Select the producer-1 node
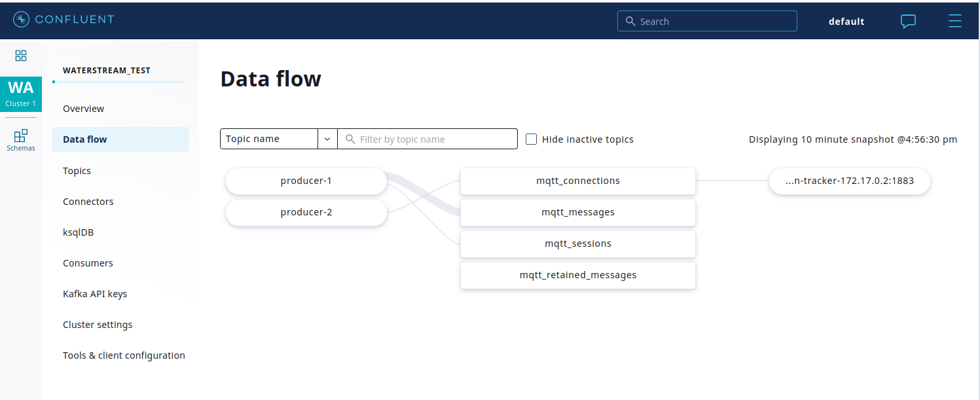 click(306, 181)
